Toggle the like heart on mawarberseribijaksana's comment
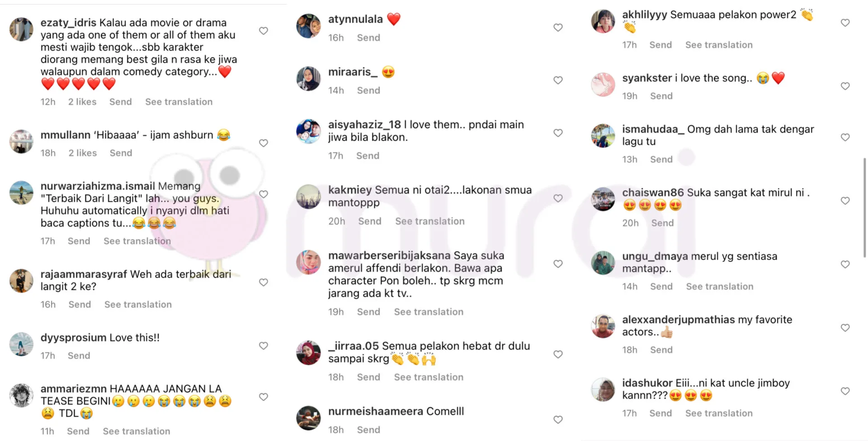This screenshot has width=868, height=441. [558, 264]
